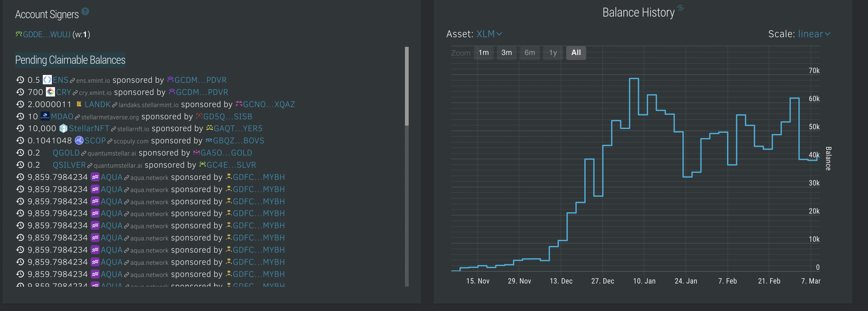Open the MDAO asset link
This screenshot has height=311, width=868.
62,116
